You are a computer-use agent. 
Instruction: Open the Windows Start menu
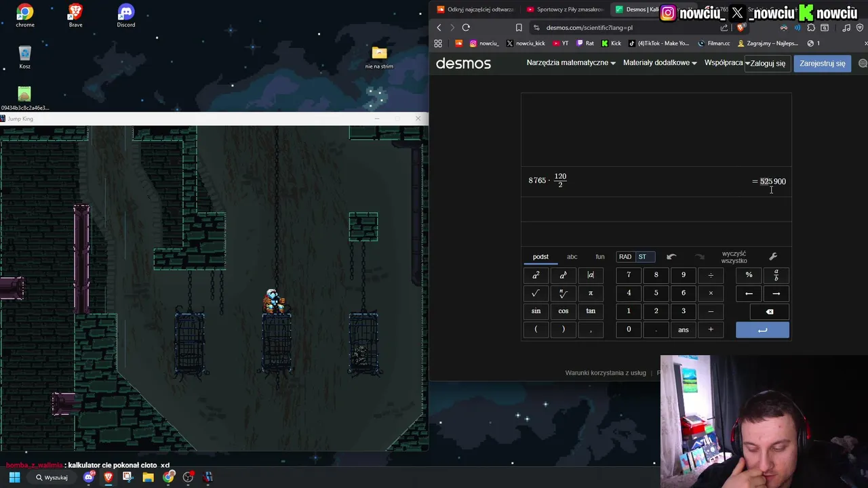point(14,477)
